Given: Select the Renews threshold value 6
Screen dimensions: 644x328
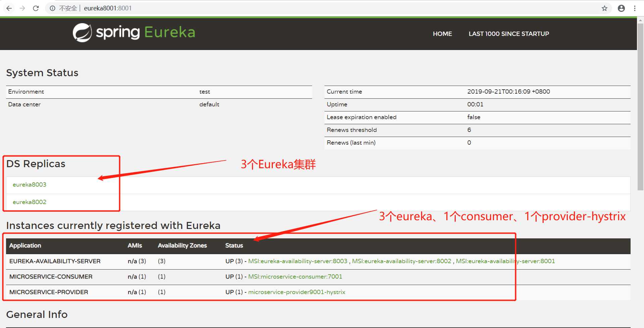Looking at the screenshot, I should (x=469, y=130).
